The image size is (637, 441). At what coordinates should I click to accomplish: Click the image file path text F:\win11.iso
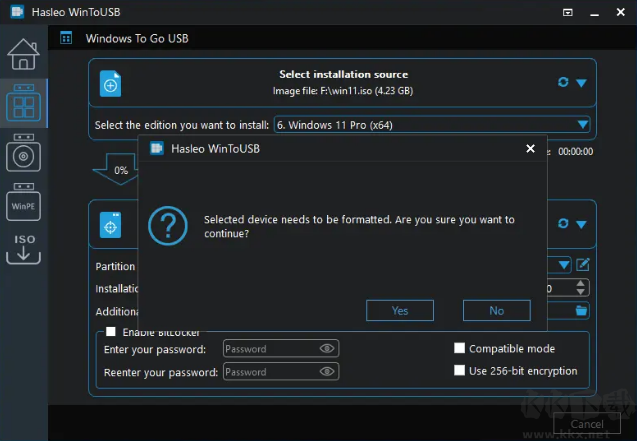[x=346, y=91]
